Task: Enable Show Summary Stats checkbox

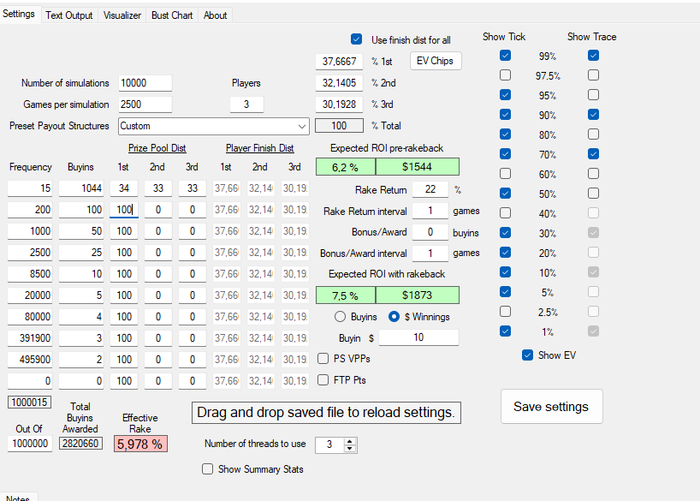Action: (208, 469)
